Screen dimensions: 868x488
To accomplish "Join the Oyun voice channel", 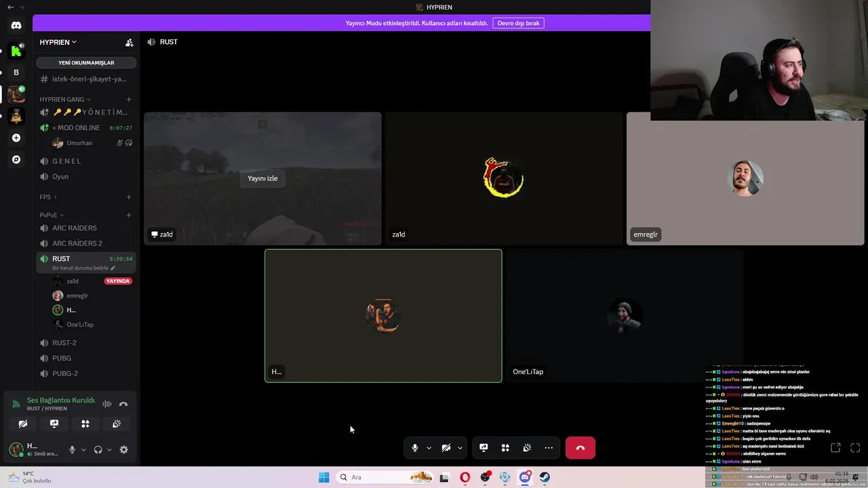I will click(86, 176).
